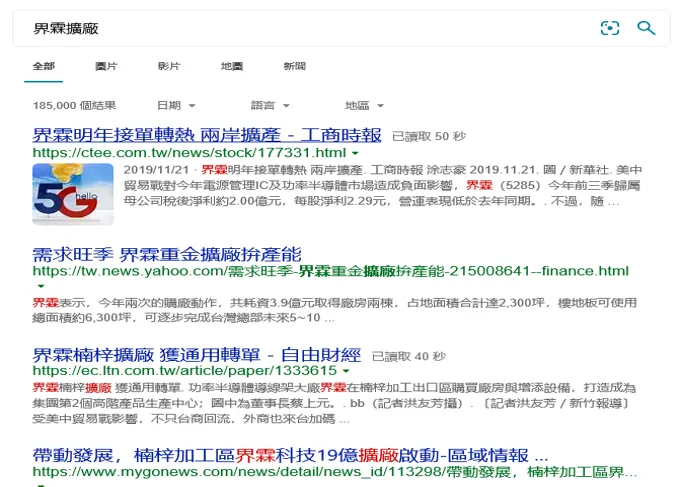Click the magnifying glass search icon
The width and height of the screenshot is (682, 487).
[646, 28]
